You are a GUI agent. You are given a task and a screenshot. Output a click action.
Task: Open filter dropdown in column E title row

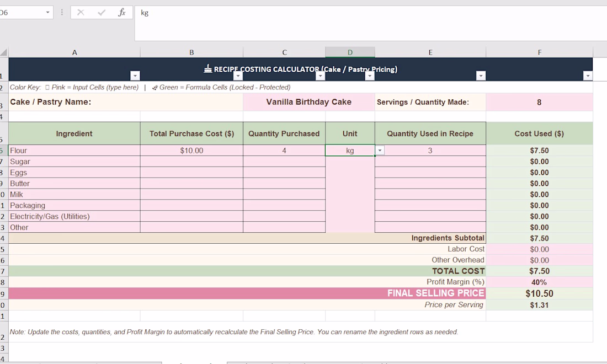[x=481, y=76]
